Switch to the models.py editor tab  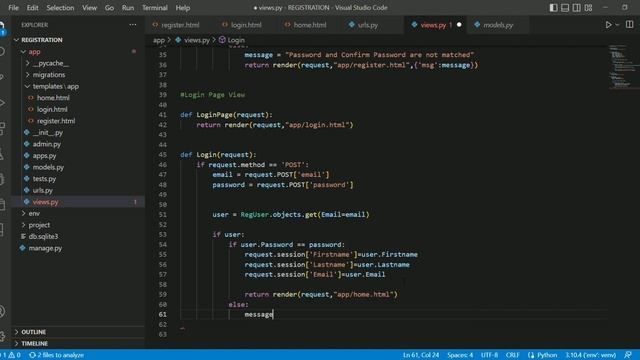498,25
